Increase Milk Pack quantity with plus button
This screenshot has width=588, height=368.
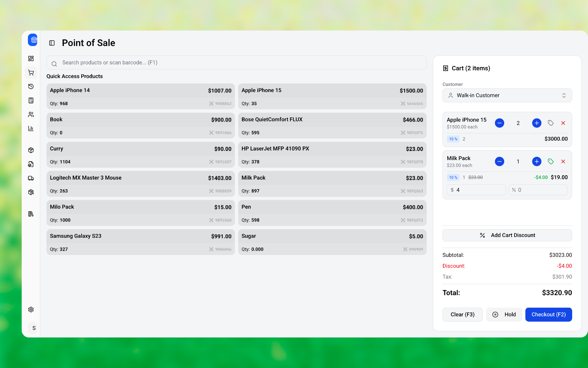pyautogui.click(x=537, y=161)
